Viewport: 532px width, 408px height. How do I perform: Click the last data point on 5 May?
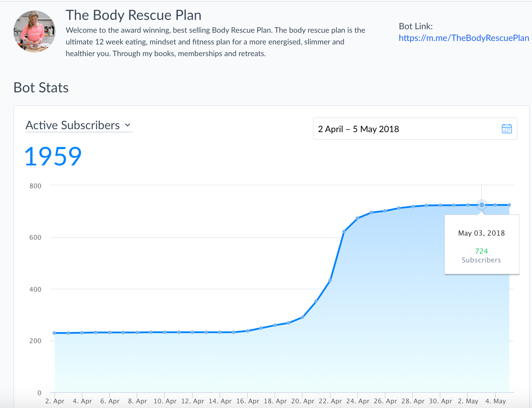[x=509, y=205]
